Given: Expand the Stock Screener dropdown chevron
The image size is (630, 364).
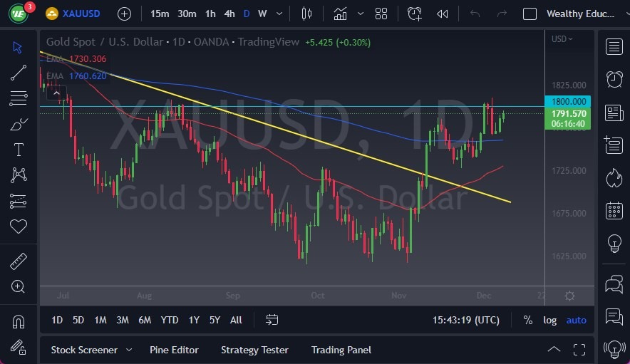Looking at the screenshot, I should [129, 350].
